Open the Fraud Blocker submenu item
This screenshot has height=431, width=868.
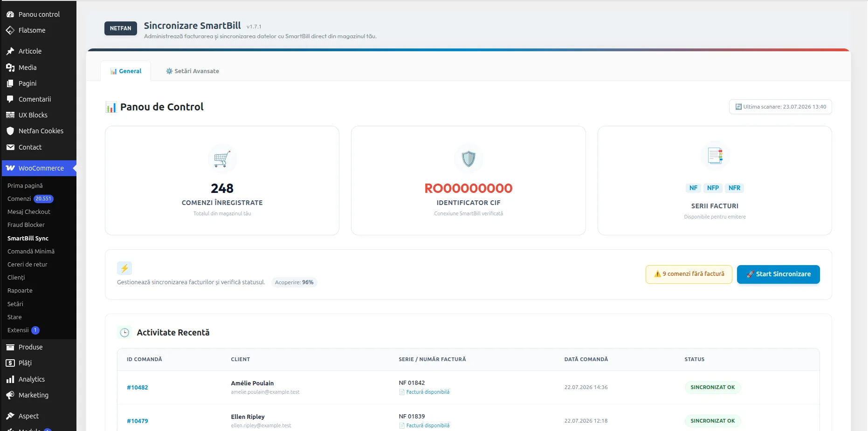(26, 225)
